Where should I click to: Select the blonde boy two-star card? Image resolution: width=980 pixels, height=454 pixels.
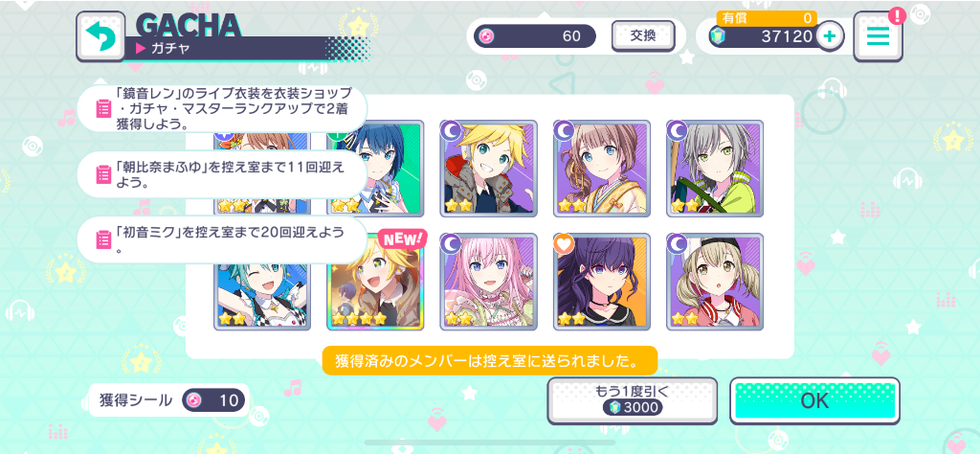click(x=488, y=169)
